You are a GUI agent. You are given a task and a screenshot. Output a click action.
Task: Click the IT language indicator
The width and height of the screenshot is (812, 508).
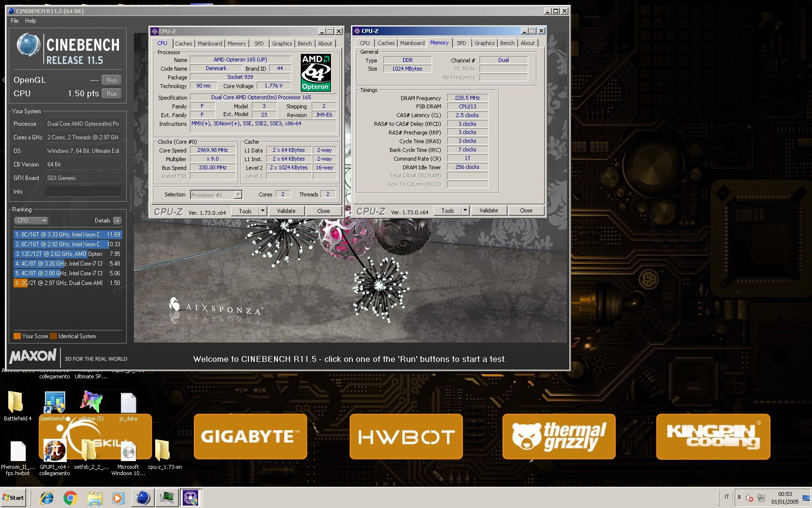(x=726, y=497)
